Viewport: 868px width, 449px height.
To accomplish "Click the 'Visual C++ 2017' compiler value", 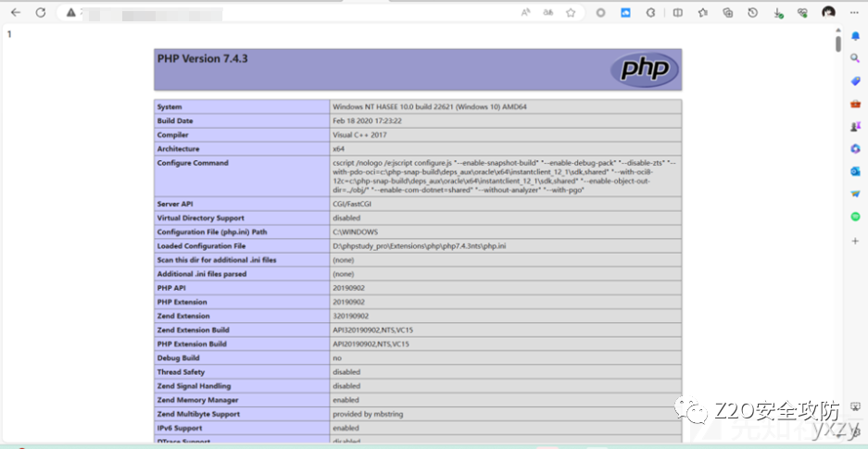I will pyautogui.click(x=359, y=135).
